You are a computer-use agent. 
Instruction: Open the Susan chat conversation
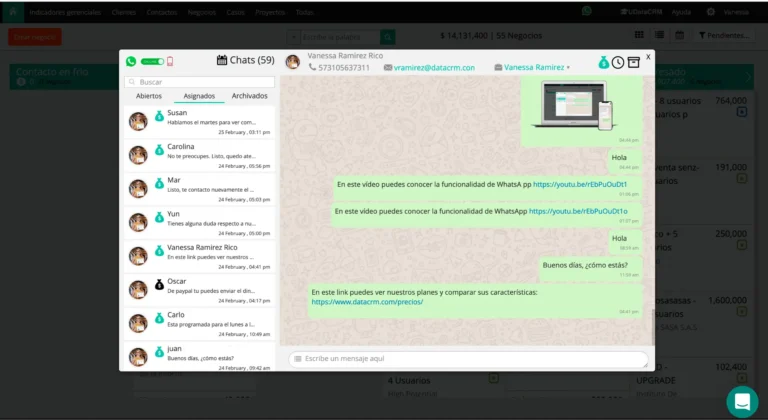tap(199, 122)
